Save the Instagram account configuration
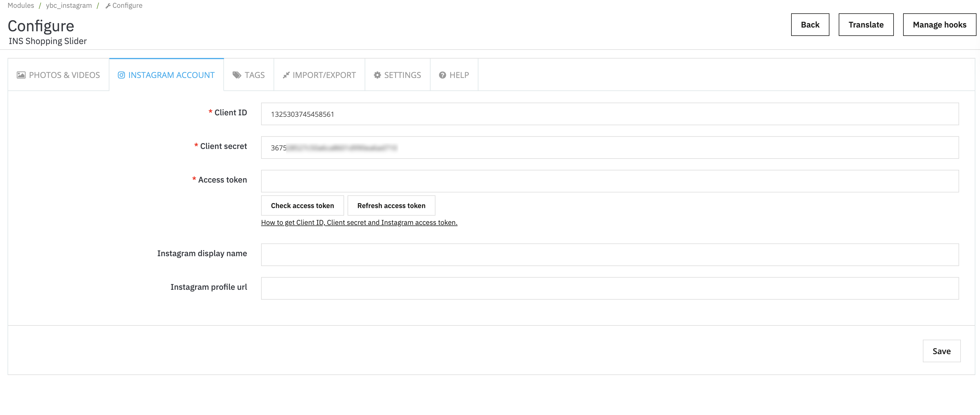The height and width of the screenshot is (415, 980). tap(941, 351)
